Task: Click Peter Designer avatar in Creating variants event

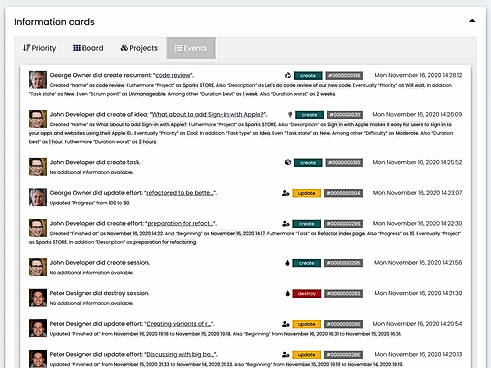Action: tap(38, 328)
